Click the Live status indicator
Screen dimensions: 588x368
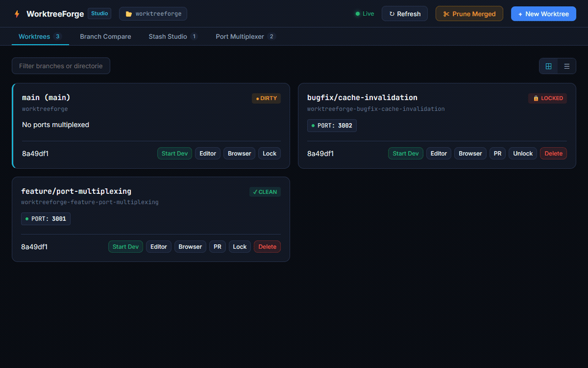tap(364, 14)
